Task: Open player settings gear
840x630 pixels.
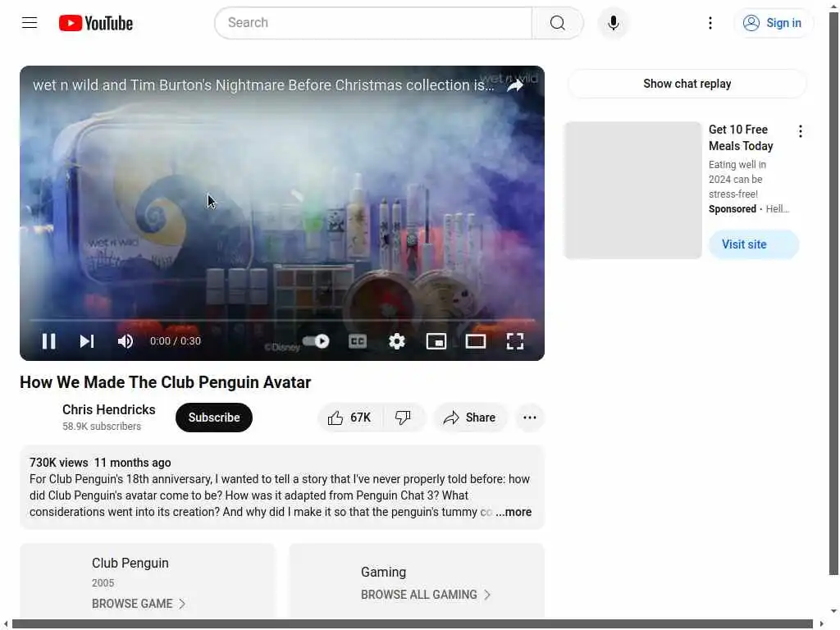Action: 397,341
